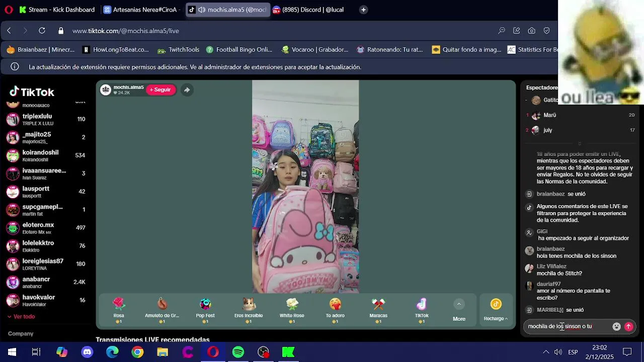Follow mochis.alma5 with Seguir button
This screenshot has width=644, height=362.
(160, 89)
